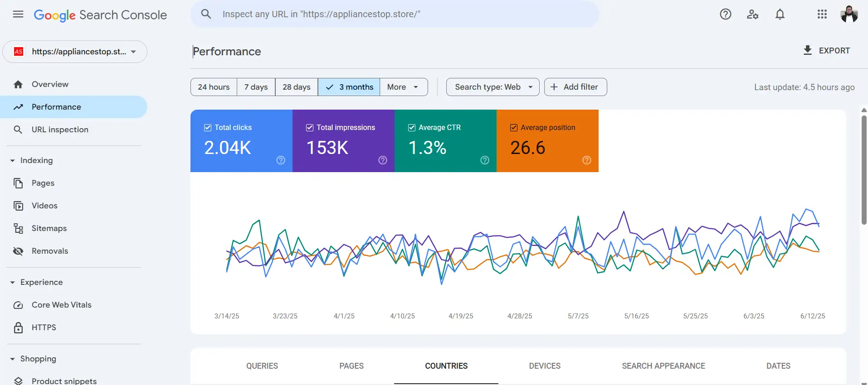Open the Google apps grid
This screenshot has width=868, height=385.
pos(822,14)
